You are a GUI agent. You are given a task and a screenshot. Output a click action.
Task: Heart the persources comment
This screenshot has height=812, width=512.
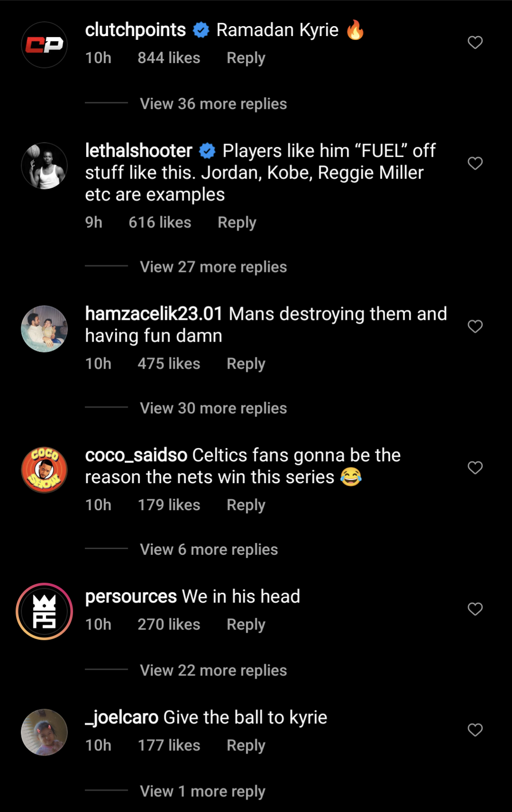pyautogui.click(x=475, y=609)
